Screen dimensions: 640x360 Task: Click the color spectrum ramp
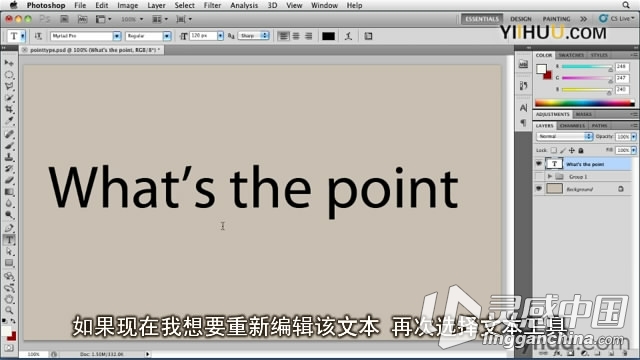[x=585, y=103]
